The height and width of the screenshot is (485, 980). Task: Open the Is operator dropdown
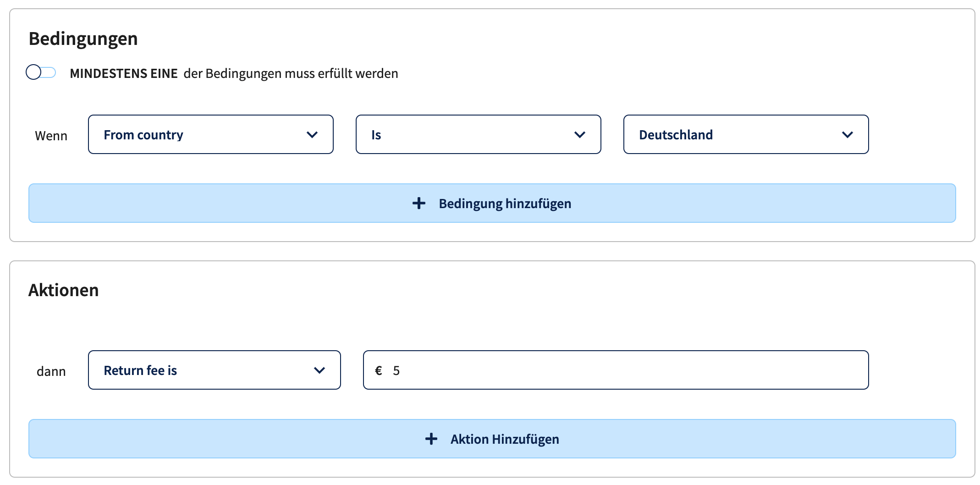coord(479,134)
